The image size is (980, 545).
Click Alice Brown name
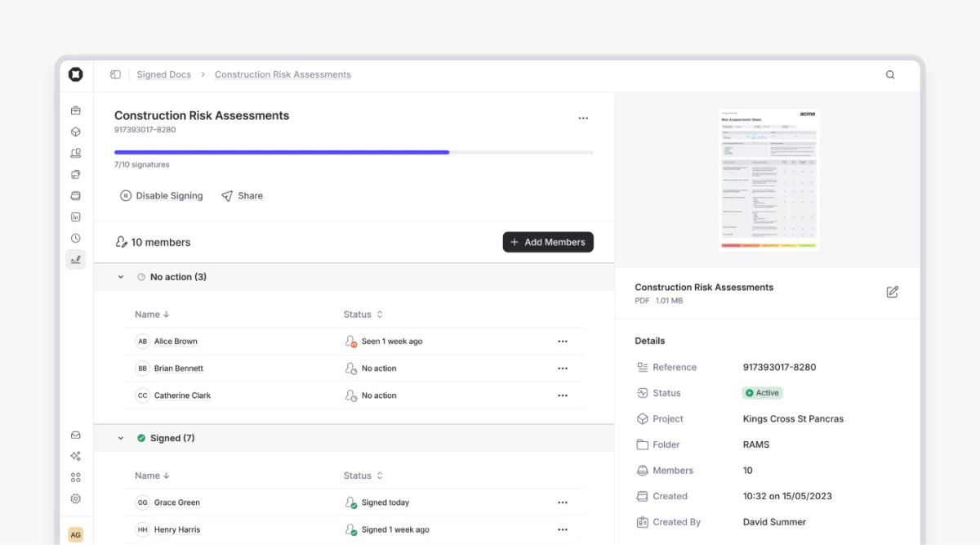point(176,342)
